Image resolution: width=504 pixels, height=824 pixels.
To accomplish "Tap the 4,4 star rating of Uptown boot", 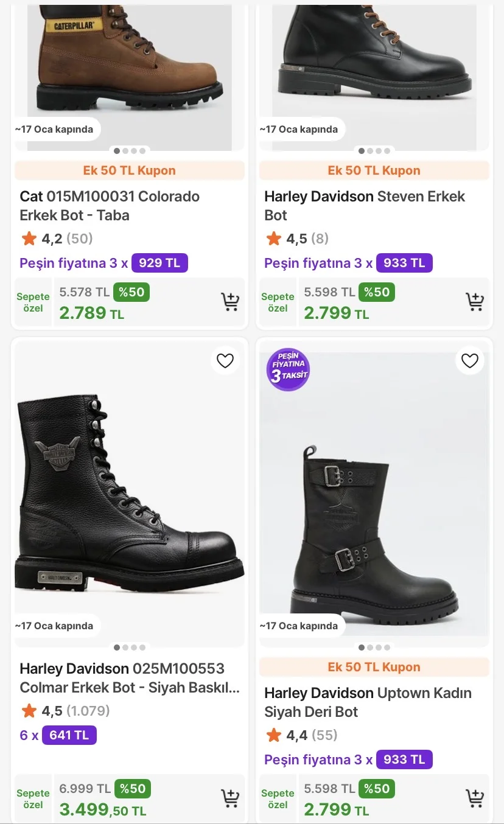I will [301, 735].
